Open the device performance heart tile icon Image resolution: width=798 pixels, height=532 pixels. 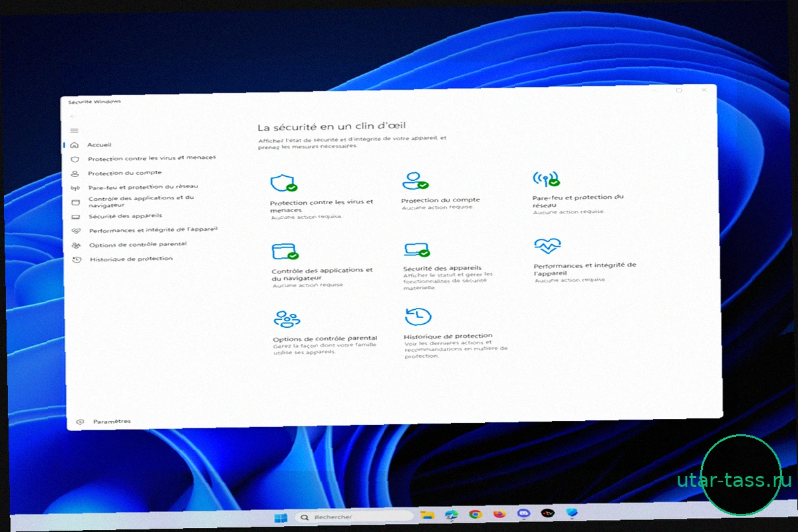pyautogui.click(x=547, y=246)
